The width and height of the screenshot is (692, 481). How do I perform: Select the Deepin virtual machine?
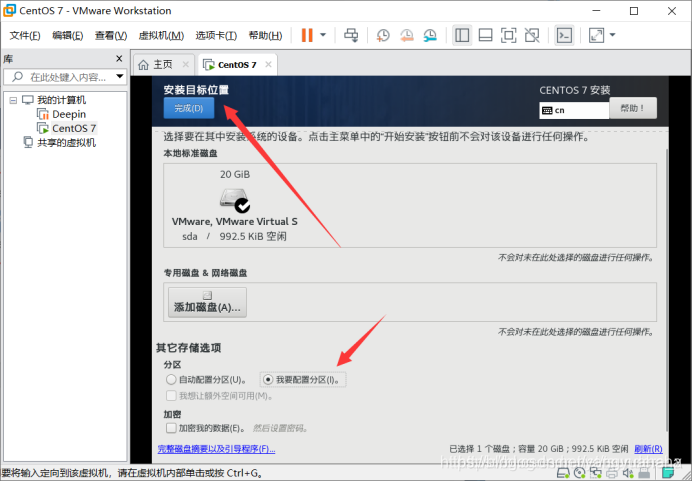click(68, 114)
